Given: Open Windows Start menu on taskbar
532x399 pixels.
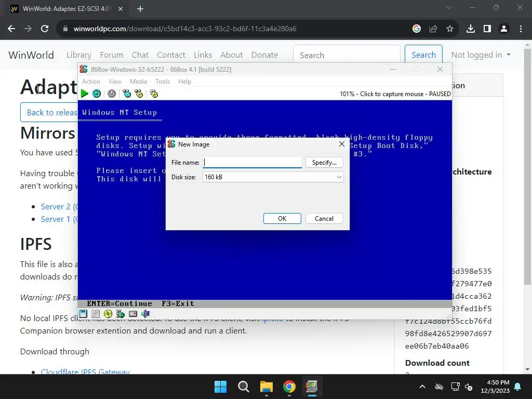Looking at the screenshot, I should point(220,387).
